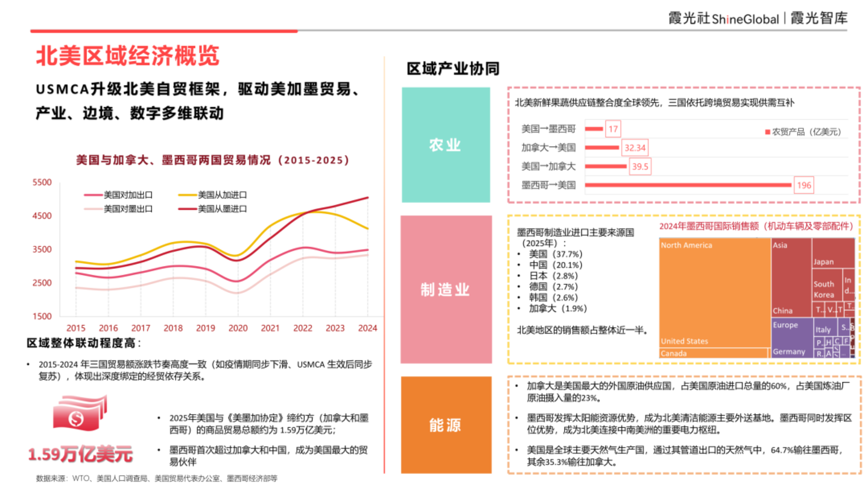
Task: Click the bar label 美国→墨西哥
Action: coord(549,129)
